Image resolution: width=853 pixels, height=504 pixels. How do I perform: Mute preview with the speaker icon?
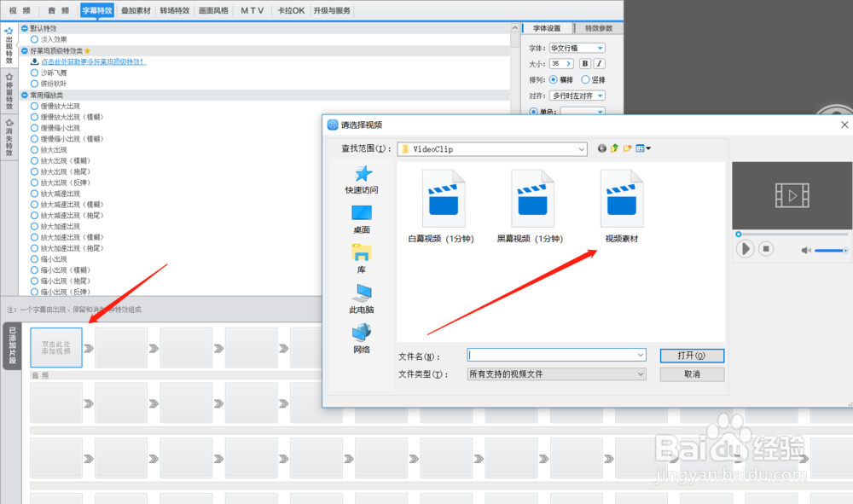click(x=806, y=250)
